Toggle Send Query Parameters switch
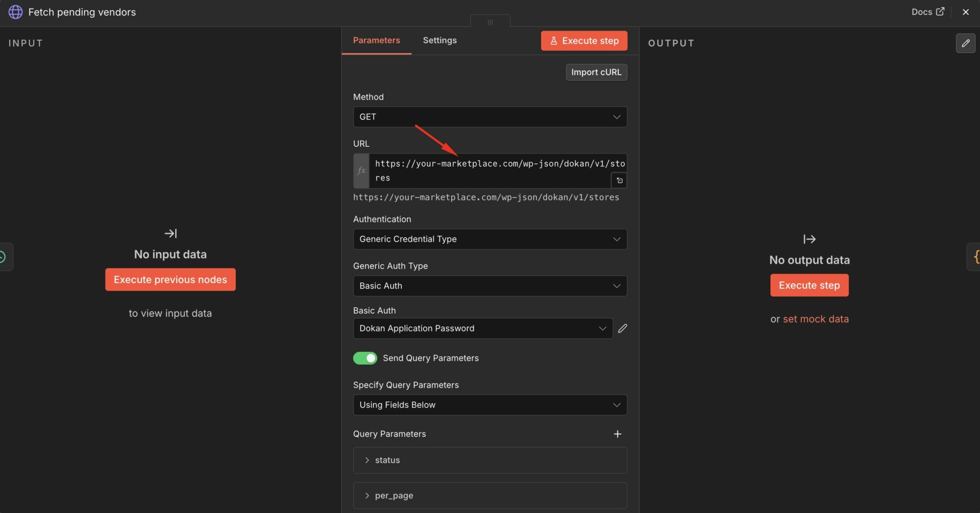The width and height of the screenshot is (980, 513). pyautogui.click(x=365, y=358)
